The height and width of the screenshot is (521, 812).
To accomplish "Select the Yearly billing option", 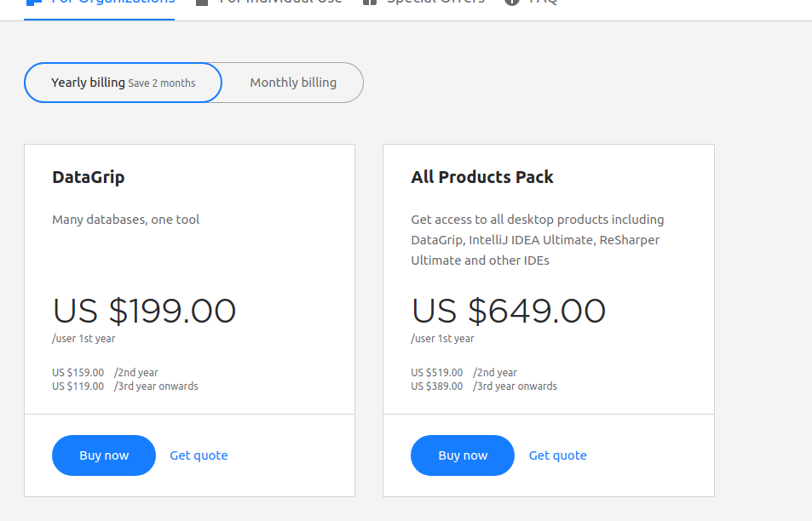I will point(123,83).
